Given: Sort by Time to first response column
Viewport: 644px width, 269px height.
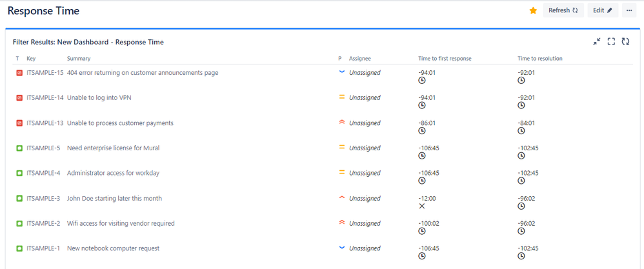Looking at the screenshot, I should coord(445,59).
